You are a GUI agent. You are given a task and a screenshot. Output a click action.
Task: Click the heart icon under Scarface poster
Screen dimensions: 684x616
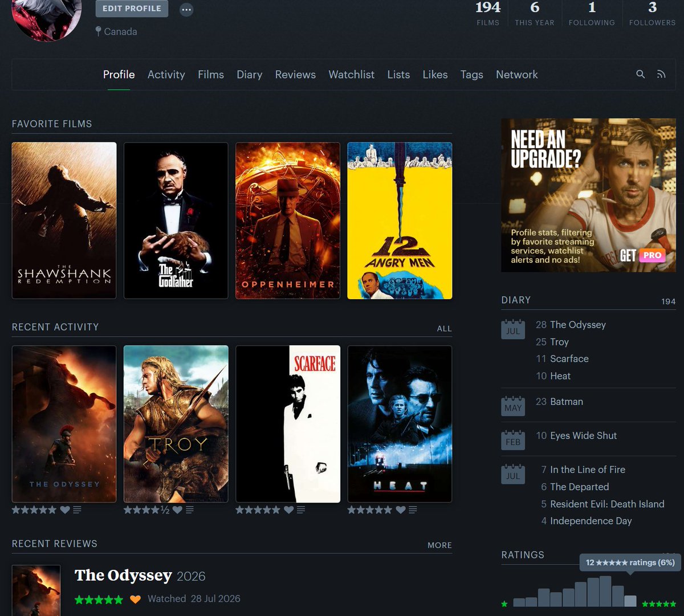coord(289,509)
